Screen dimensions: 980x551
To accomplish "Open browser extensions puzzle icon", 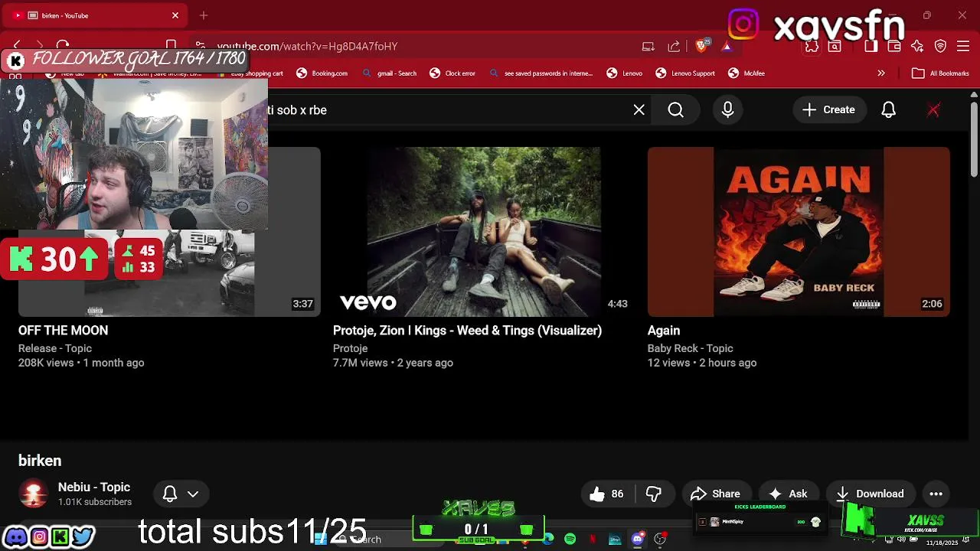I will tap(812, 47).
